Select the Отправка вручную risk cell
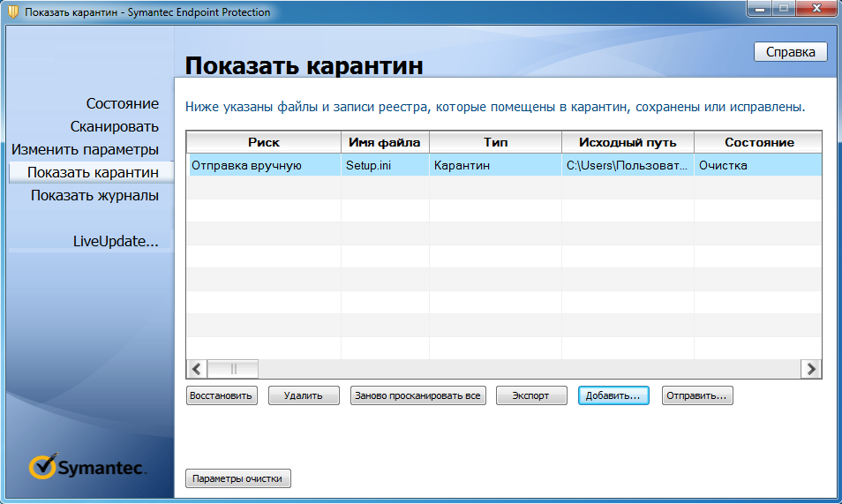 pyautogui.click(x=264, y=165)
